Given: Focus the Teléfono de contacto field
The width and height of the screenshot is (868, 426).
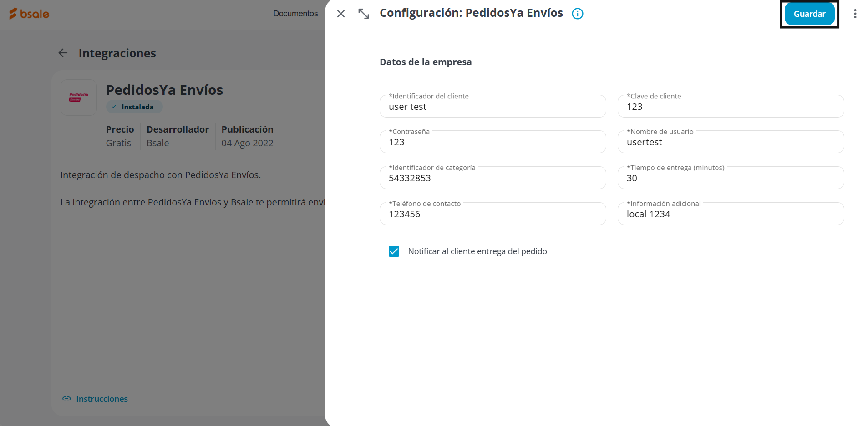Looking at the screenshot, I should [x=492, y=214].
